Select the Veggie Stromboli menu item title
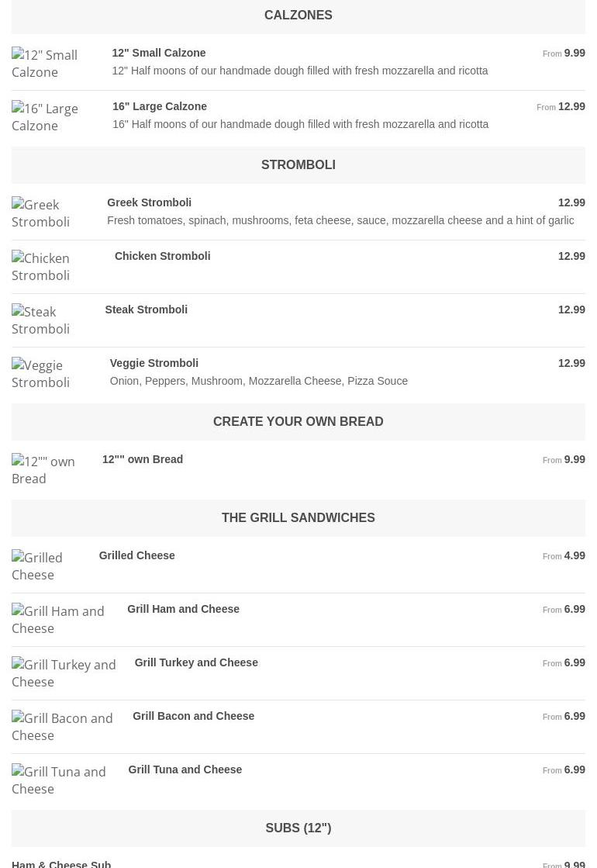This screenshot has height=868, width=597. [x=154, y=363]
